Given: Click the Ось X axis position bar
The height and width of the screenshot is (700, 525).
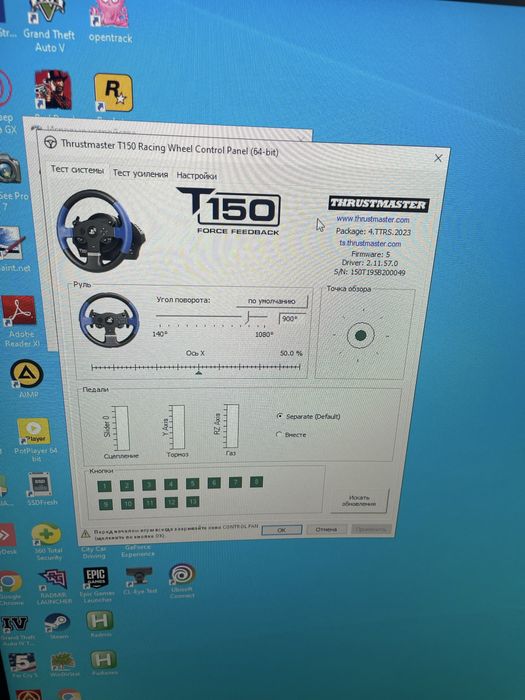Looking at the screenshot, I should [x=195, y=368].
